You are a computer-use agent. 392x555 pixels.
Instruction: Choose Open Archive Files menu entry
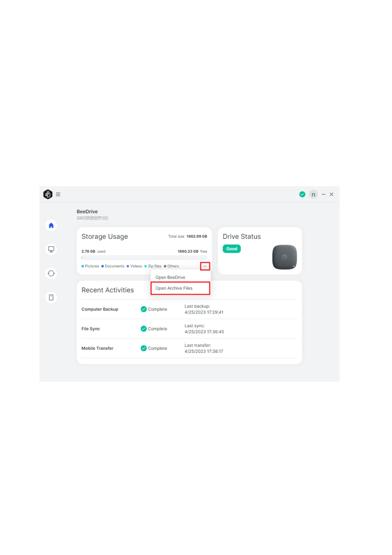[x=174, y=288]
